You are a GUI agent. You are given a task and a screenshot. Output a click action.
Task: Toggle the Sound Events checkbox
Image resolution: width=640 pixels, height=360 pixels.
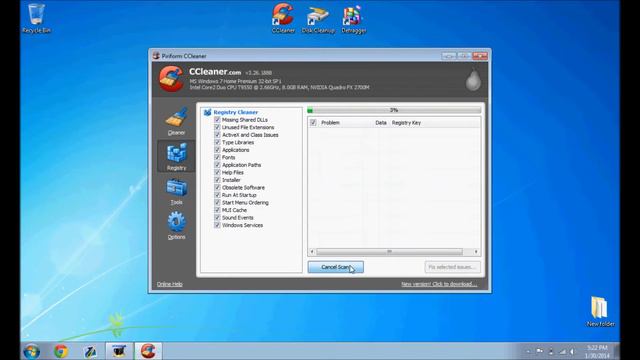coord(217,218)
